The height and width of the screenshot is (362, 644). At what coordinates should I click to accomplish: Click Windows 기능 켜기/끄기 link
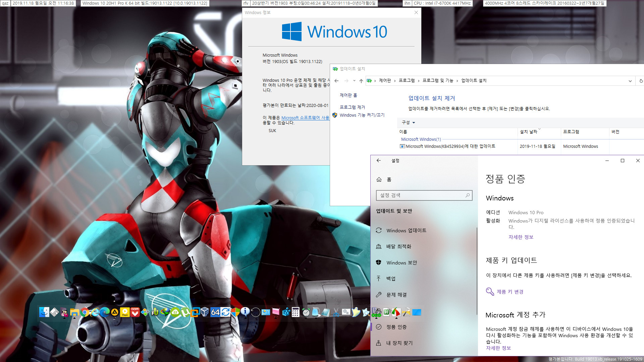[x=362, y=115]
